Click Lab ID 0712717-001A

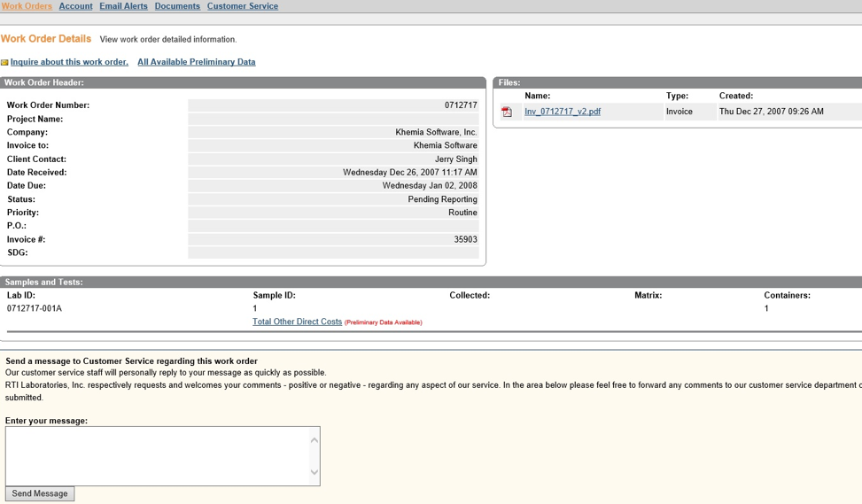34,308
